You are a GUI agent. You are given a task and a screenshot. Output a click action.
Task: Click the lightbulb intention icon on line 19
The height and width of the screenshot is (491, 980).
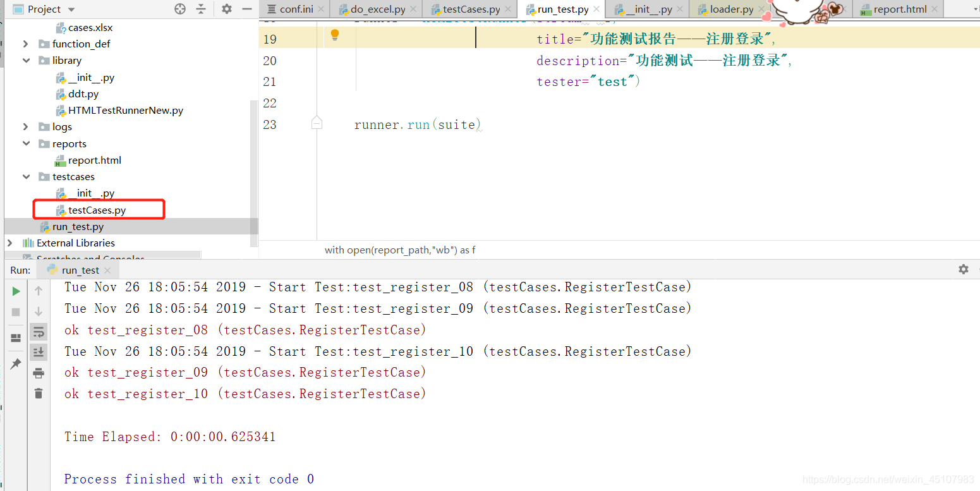(335, 35)
